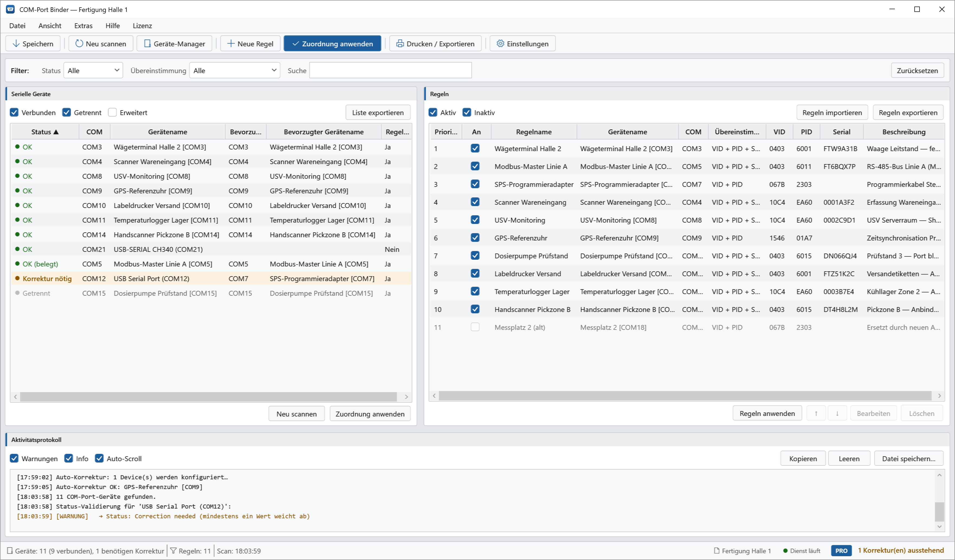Viewport: 955px width, 560px height.
Task: Click the Suche input field
Action: 390,70
